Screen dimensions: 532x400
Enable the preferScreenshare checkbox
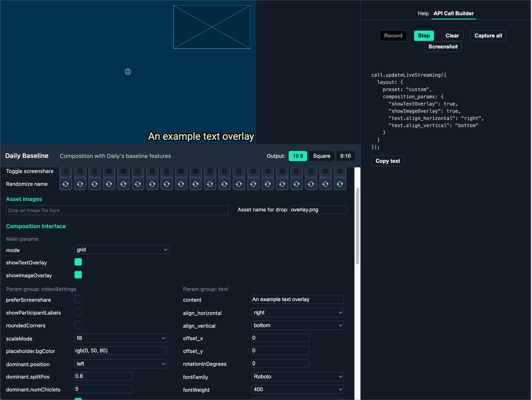pos(78,299)
